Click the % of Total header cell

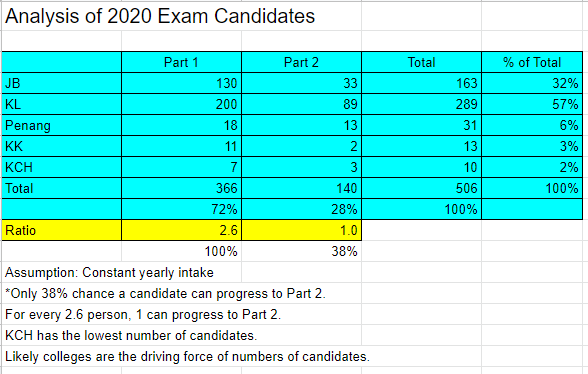[532, 62]
